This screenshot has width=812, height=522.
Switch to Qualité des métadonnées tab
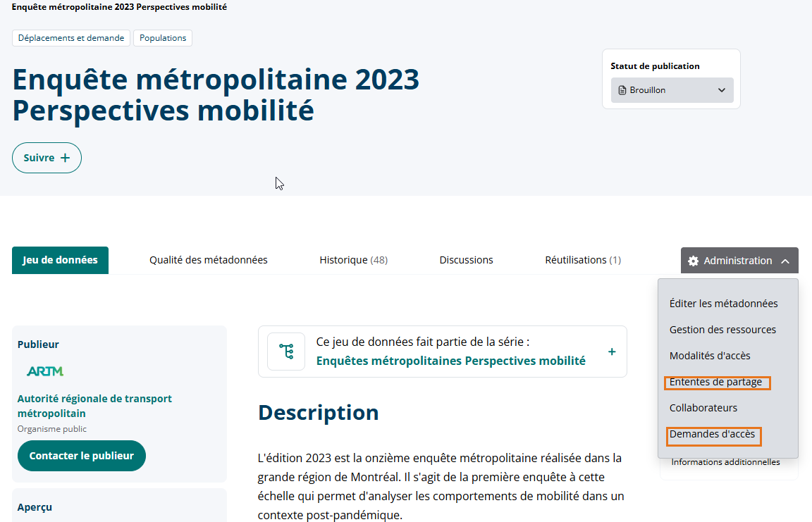[x=209, y=260]
